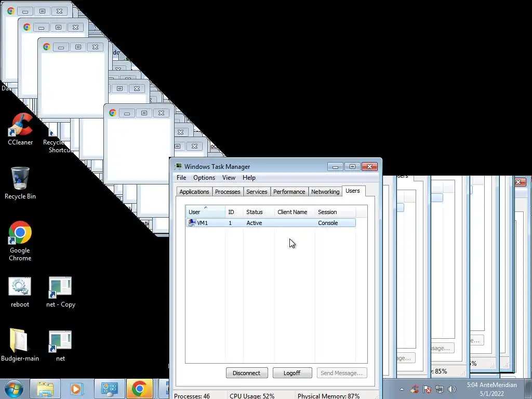Click the Control Panel taskbar icon

(109, 389)
